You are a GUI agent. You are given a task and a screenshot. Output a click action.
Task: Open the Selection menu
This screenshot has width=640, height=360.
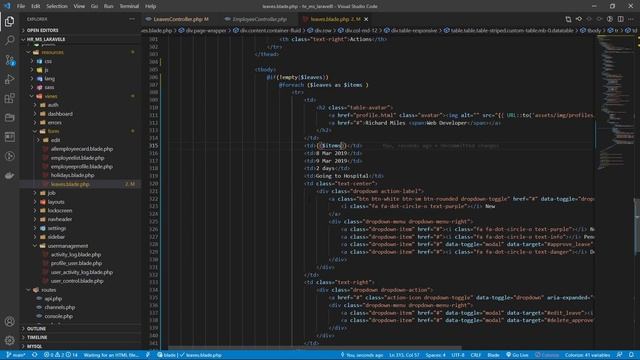coord(57,6)
